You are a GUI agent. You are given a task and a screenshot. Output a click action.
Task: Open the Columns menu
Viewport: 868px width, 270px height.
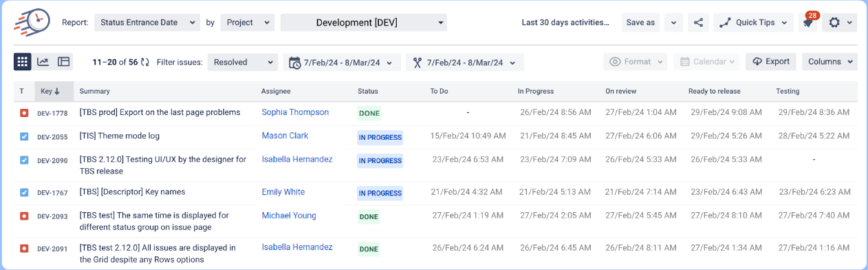pyautogui.click(x=829, y=62)
